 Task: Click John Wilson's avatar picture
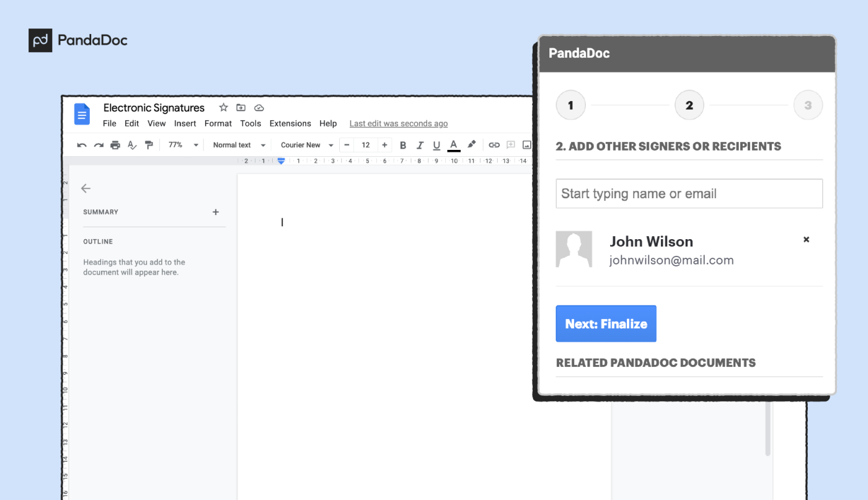point(574,249)
